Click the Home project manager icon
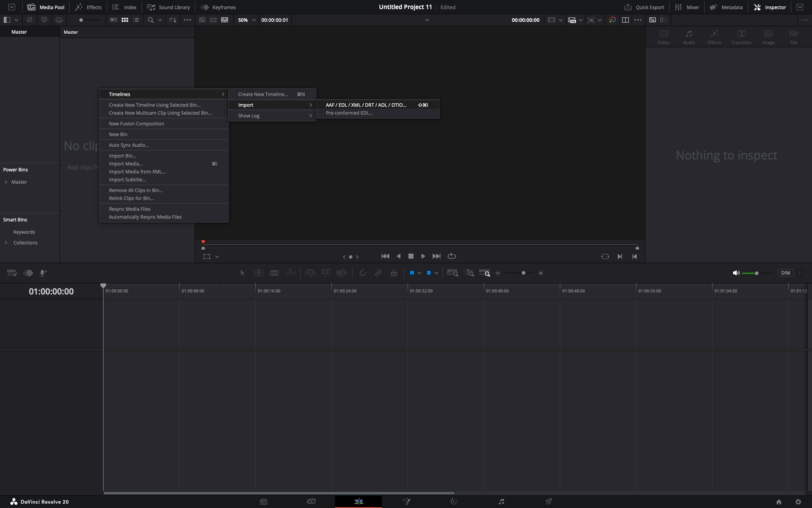Viewport: 812px width, 508px height. [779, 502]
